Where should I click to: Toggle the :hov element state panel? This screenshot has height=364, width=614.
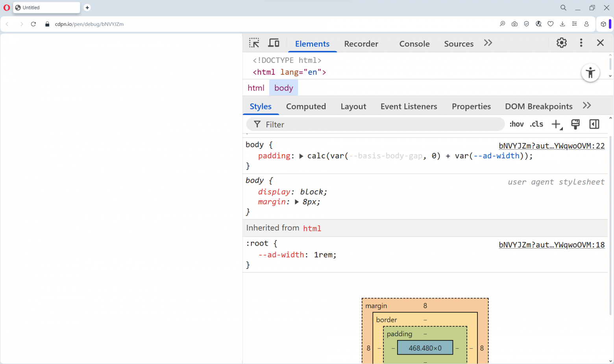click(516, 124)
